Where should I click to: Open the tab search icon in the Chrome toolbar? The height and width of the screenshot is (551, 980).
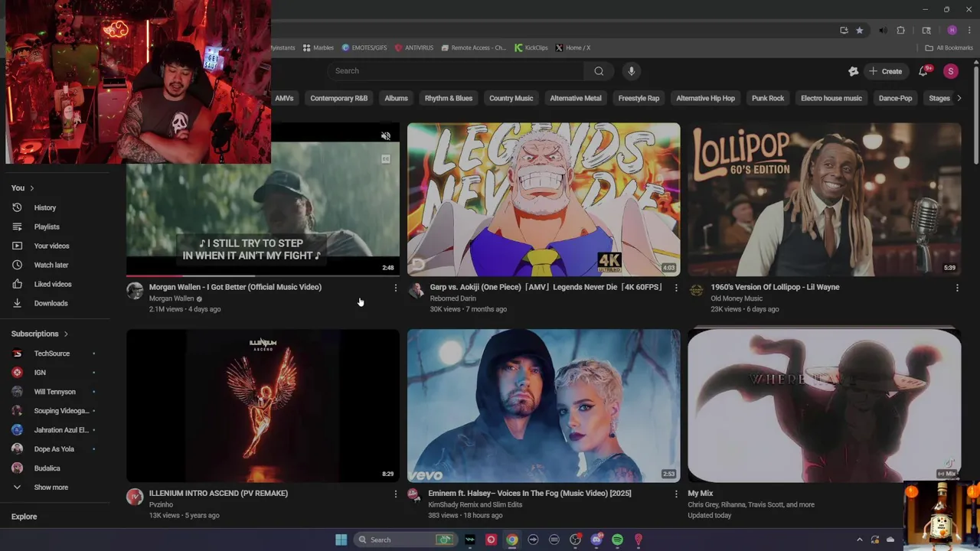(x=926, y=31)
